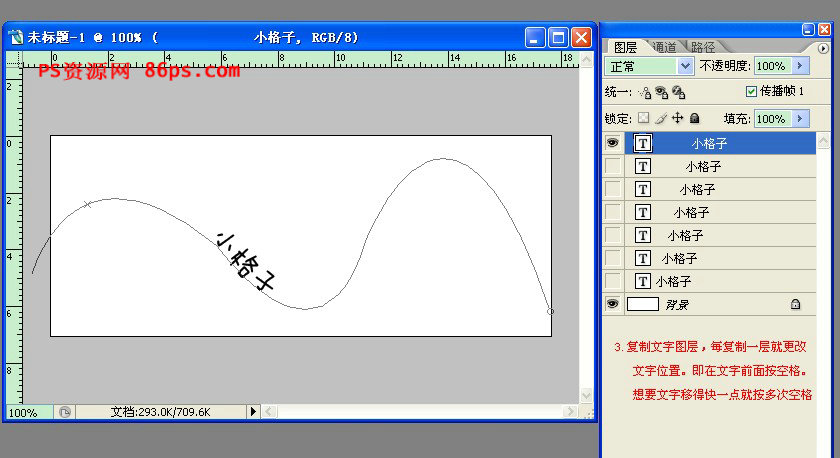Viewport: 840px width, 458px height.
Task: Switch to the 路径 (Paths) tab
Action: (x=702, y=47)
